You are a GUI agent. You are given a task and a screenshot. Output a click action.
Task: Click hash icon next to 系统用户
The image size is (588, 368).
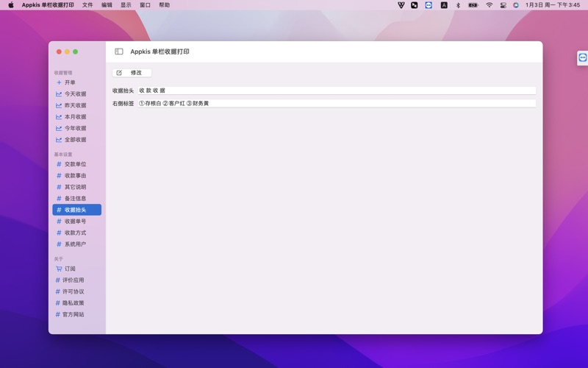pyautogui.click(x=59, y=244)
